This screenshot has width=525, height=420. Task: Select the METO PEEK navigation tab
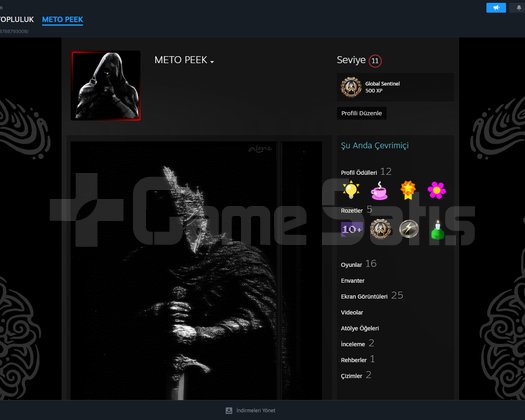coord(63,19)
